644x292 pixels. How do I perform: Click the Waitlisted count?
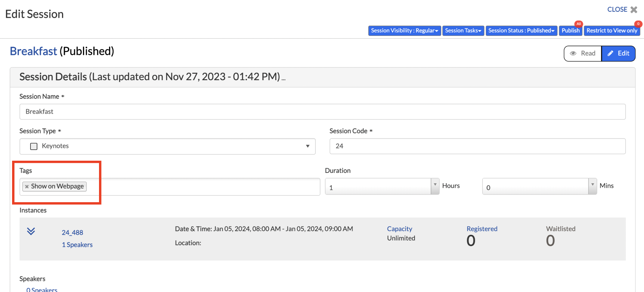[550, 241]
